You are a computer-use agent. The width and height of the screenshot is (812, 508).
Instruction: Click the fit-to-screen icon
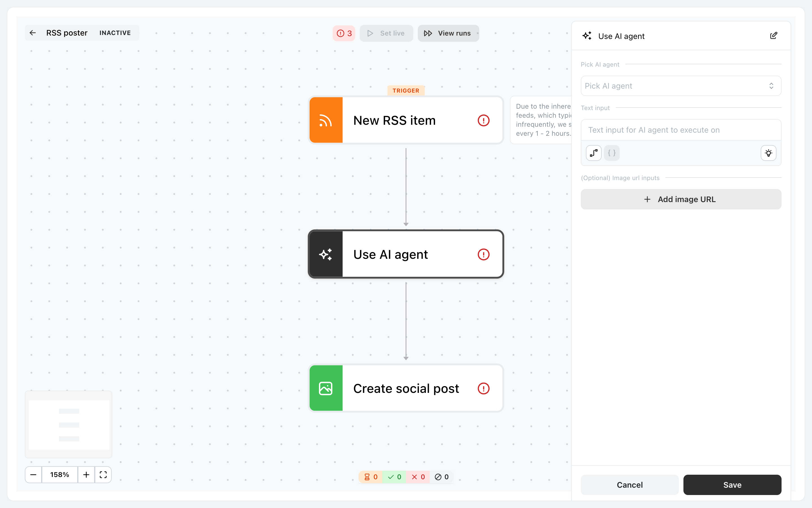(103, 475)
